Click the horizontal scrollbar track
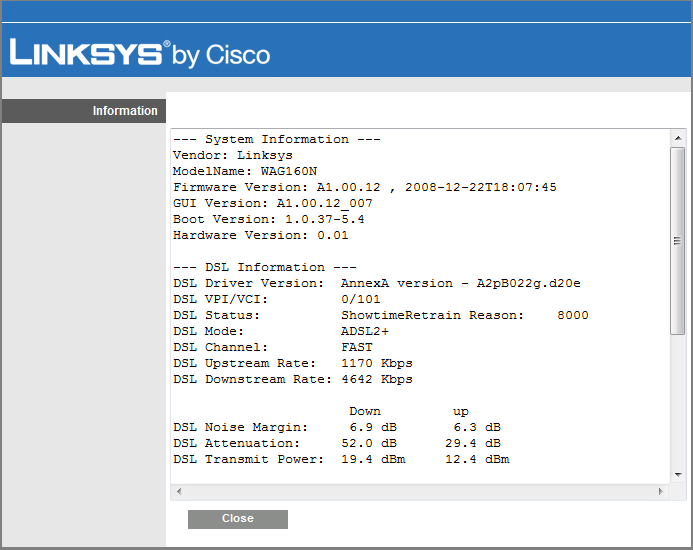This screenshot has height=550, width=693. click(x=420, y=491)
